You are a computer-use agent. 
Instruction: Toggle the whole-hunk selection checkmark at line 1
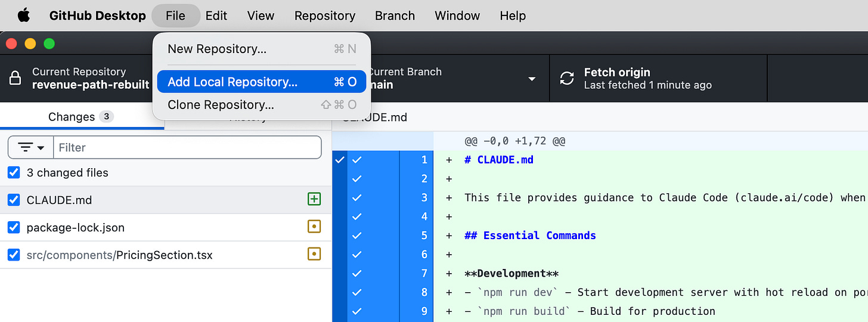click(x=340, y=159)
